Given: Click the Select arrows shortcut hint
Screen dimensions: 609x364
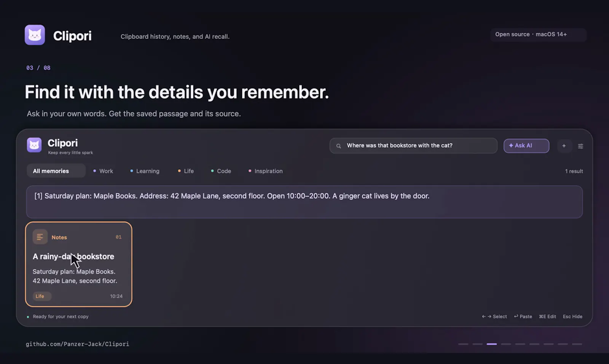Looking at the screenshot, I should point(494,316).
